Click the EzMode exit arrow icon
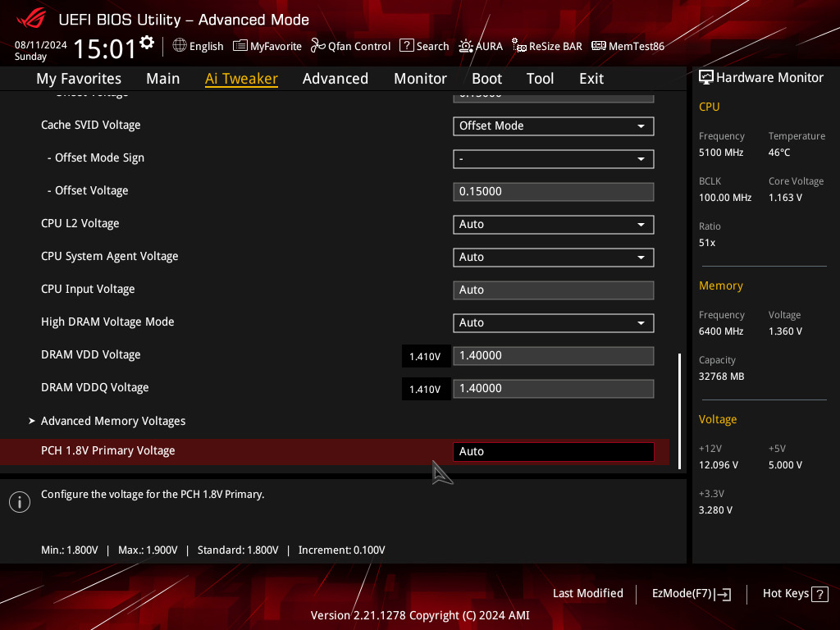Image resolution: width=840 pixels, height=630 pixels. click(723, 594)
